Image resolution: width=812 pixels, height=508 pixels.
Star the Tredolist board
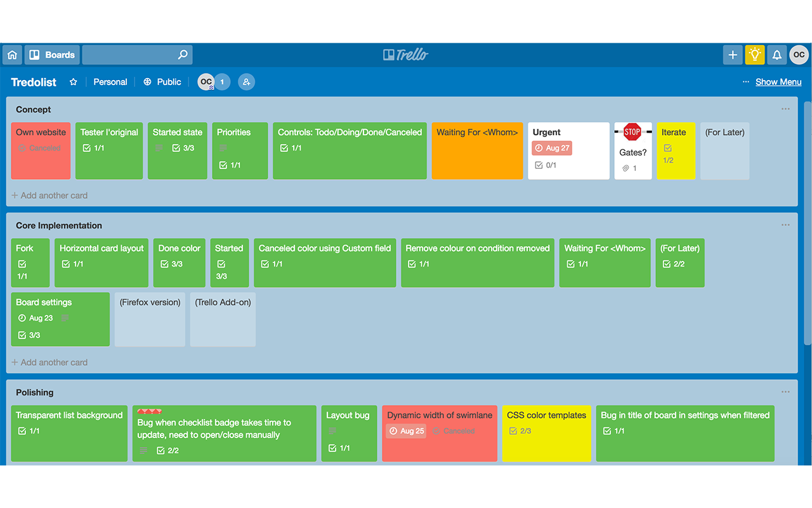point(74,82)
